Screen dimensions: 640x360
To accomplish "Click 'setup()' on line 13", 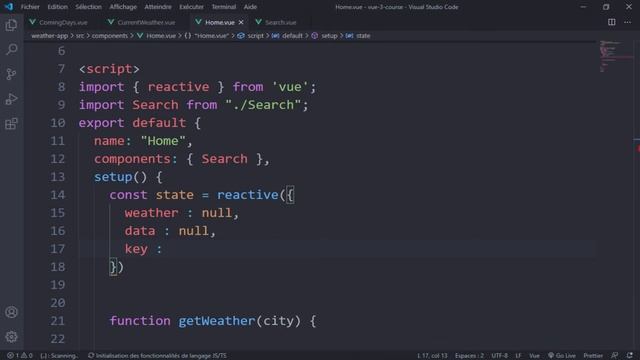I will pyautogui.click(x=120, y=177).
